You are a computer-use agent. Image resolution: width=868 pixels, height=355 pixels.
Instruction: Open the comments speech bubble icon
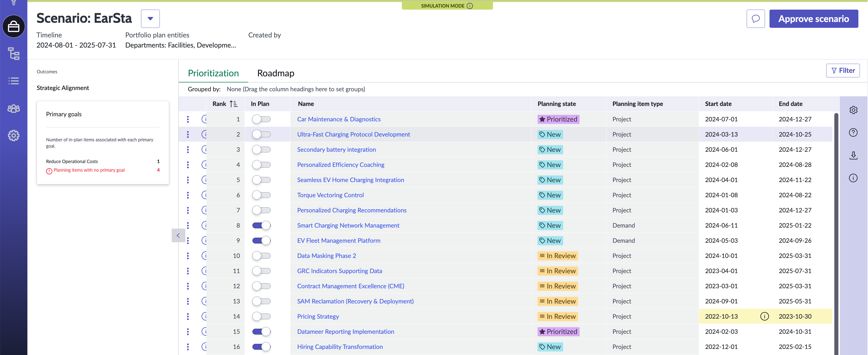click(756, 19)
